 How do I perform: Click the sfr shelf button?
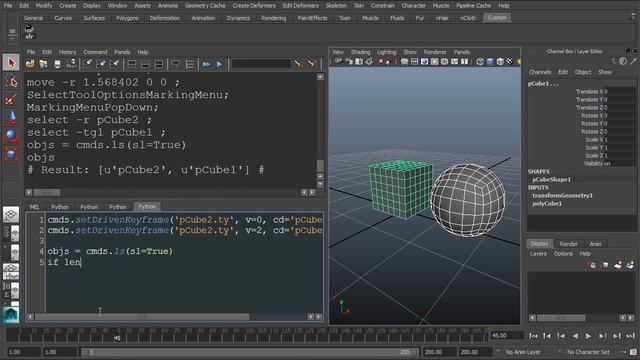[x=29, y=33]
